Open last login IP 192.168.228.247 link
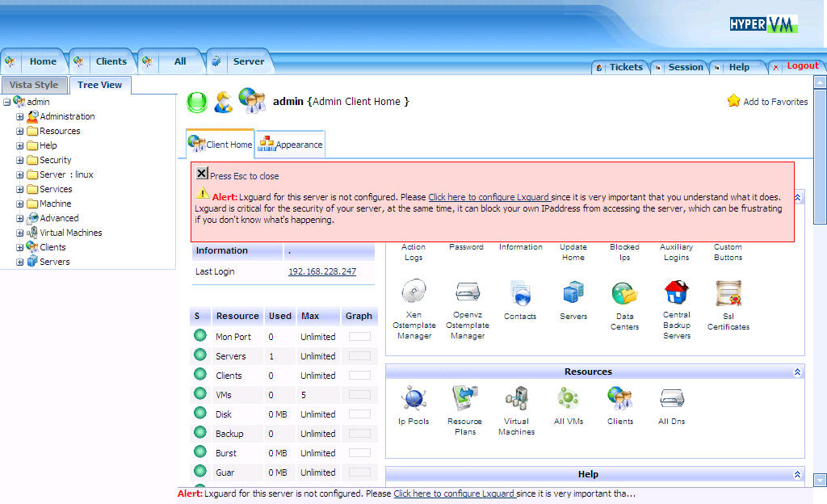 321,271
